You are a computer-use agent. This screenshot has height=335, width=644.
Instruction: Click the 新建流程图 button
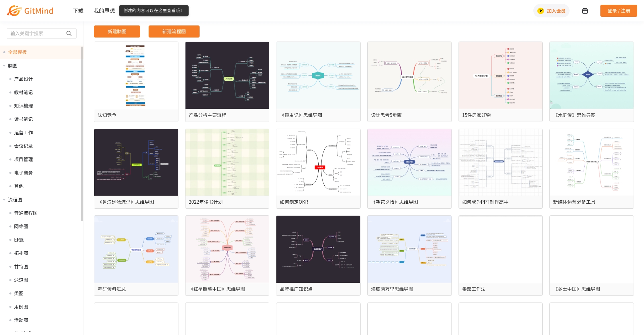(174, 31)
